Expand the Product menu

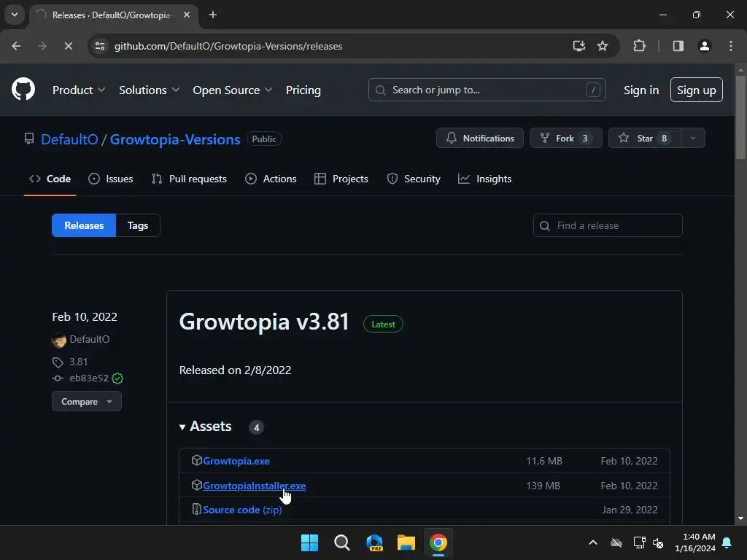79,90
